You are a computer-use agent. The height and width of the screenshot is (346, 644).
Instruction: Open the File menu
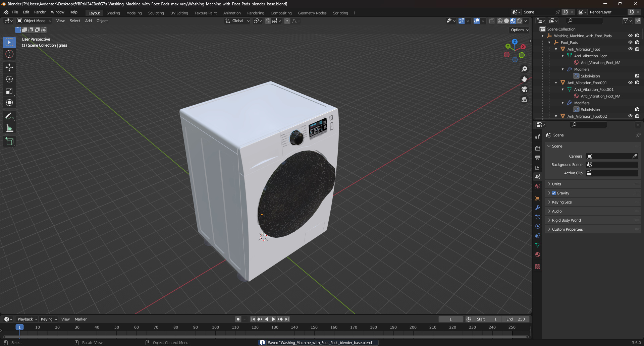point(15,12)
